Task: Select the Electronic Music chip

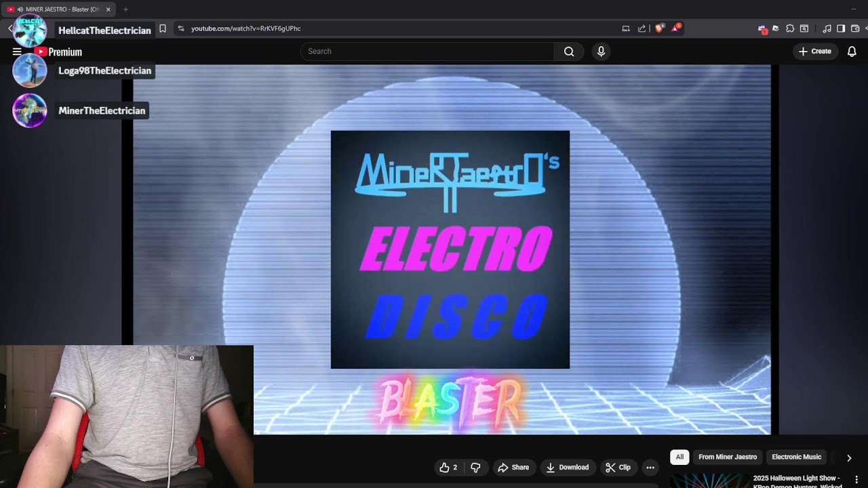Action: click(x=796, y=457)
